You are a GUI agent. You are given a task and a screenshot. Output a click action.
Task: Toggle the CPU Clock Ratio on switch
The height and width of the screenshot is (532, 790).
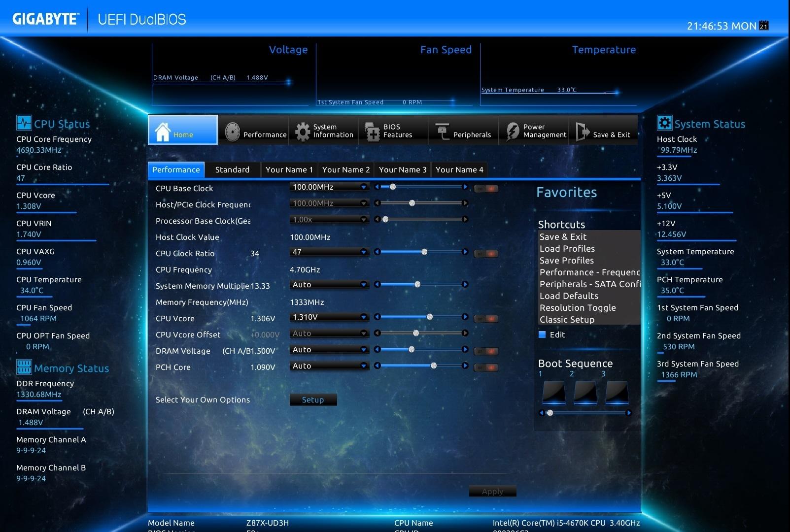coord(486,254)
